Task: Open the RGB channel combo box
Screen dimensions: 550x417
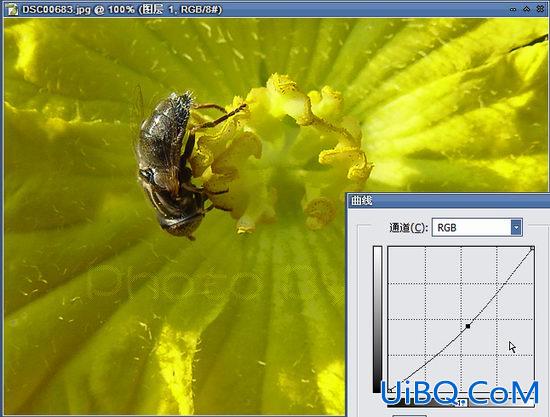Action: [477, 228]
